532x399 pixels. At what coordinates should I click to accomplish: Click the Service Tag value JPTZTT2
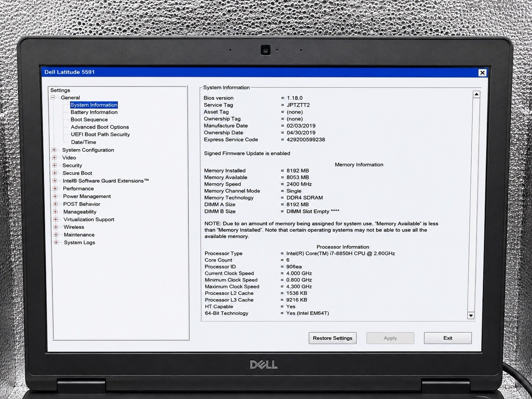[x=298, y=105]
